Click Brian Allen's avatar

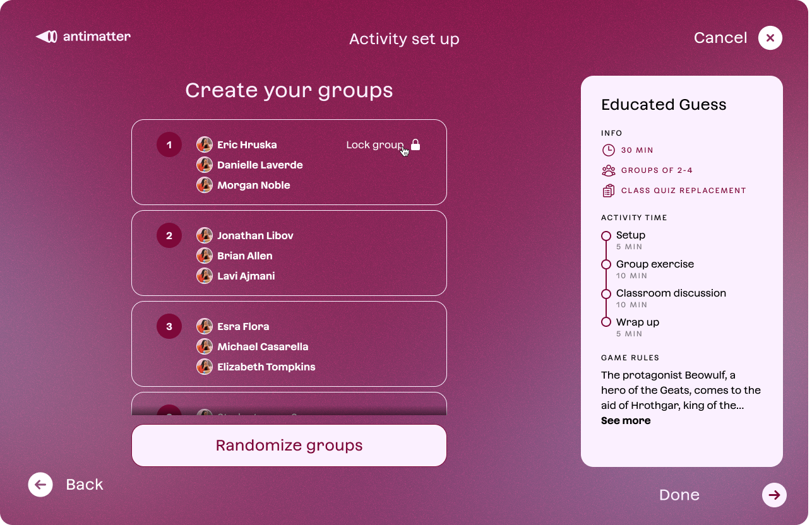pos(205,256)
